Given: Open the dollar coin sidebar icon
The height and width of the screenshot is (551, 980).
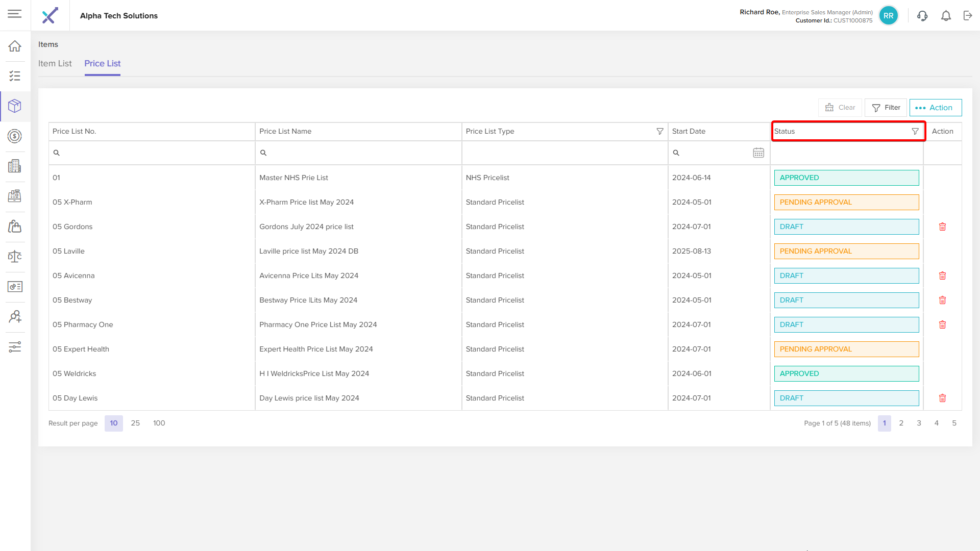Looking at the screenshot, I should 15,136.
